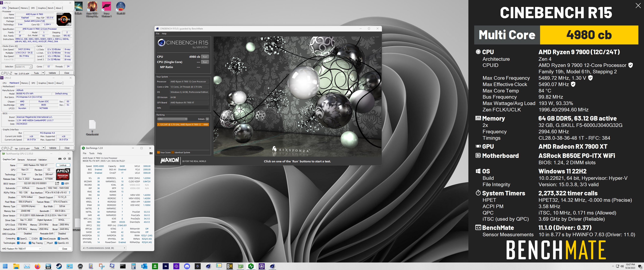Image resolution: width=644 pixels, height=270 pixels.
Task: Open the Forza Horizon 5 desktop shortcut
Action: (x=107, y=9)
